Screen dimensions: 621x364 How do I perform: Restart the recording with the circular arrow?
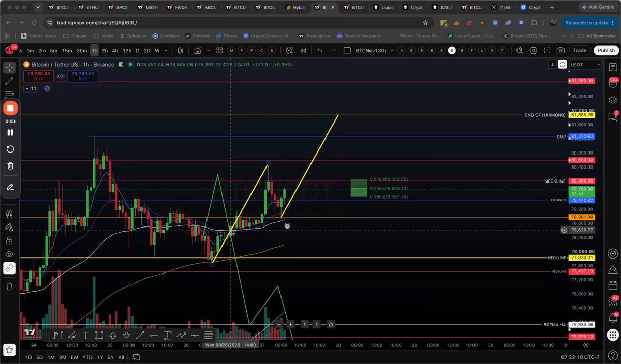(x=10, y=149)
